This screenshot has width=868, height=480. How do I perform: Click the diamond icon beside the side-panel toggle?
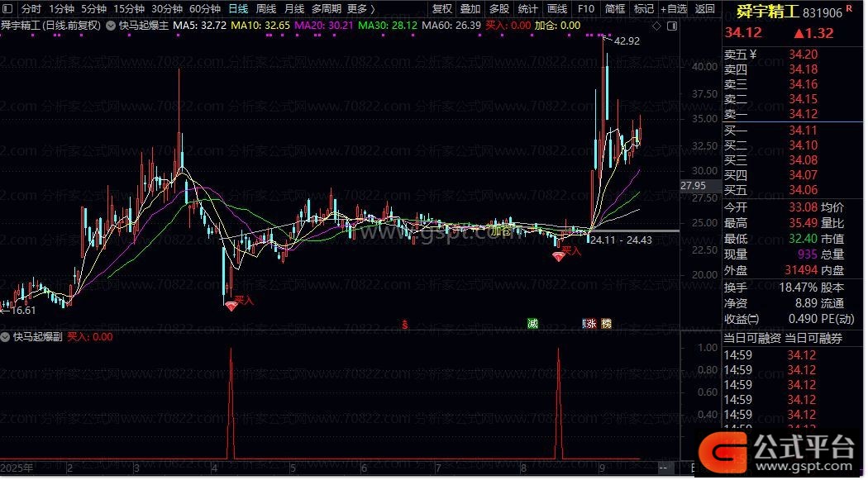coord(656,26)
